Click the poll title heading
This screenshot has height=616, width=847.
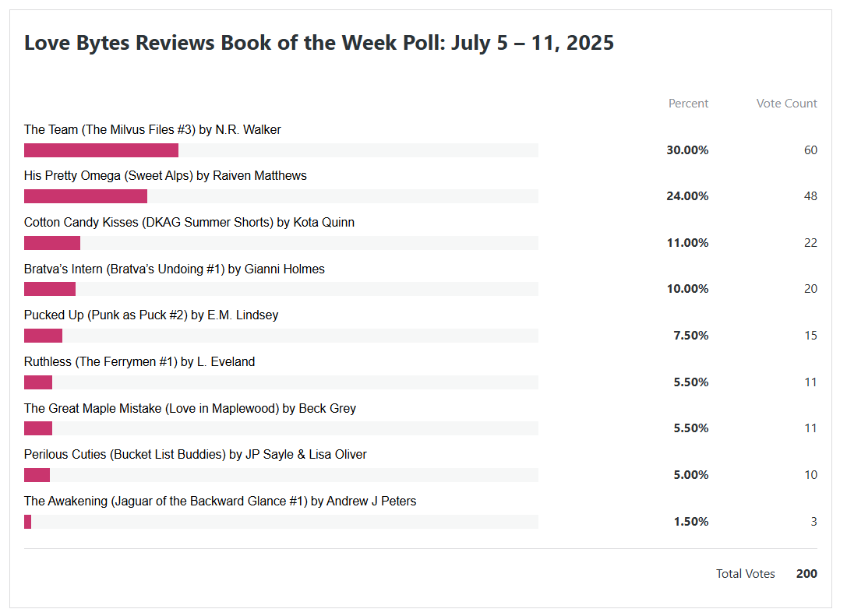[319, 43]
